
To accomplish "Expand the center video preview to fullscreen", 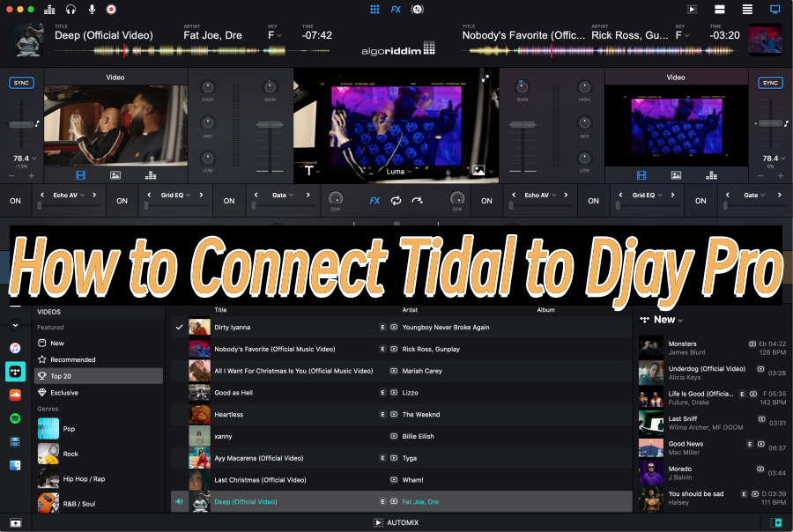I will [485, 78].
